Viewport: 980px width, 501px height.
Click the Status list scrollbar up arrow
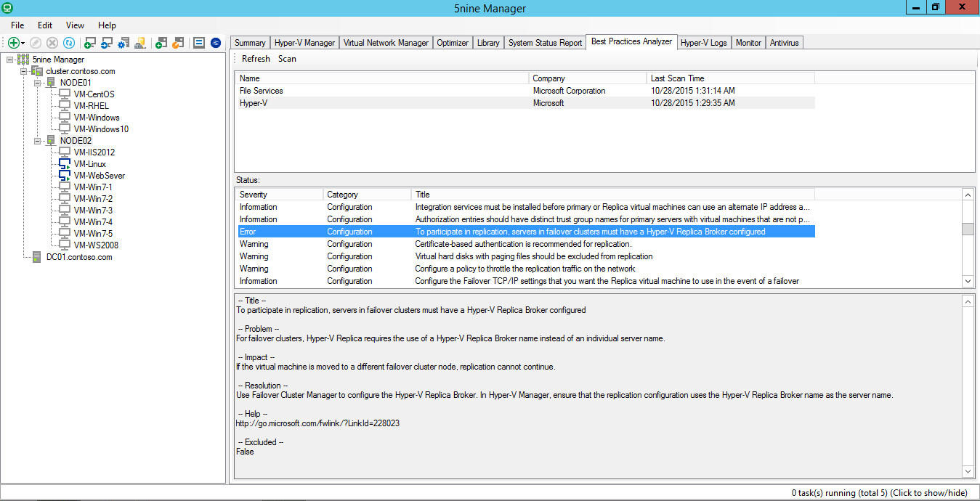point(968,195)
